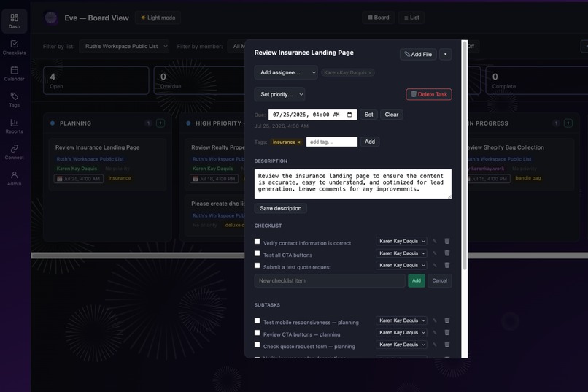Open the Tags sidebar section
This screenshot has width=588, height=392.
click(x=15, y=100)
